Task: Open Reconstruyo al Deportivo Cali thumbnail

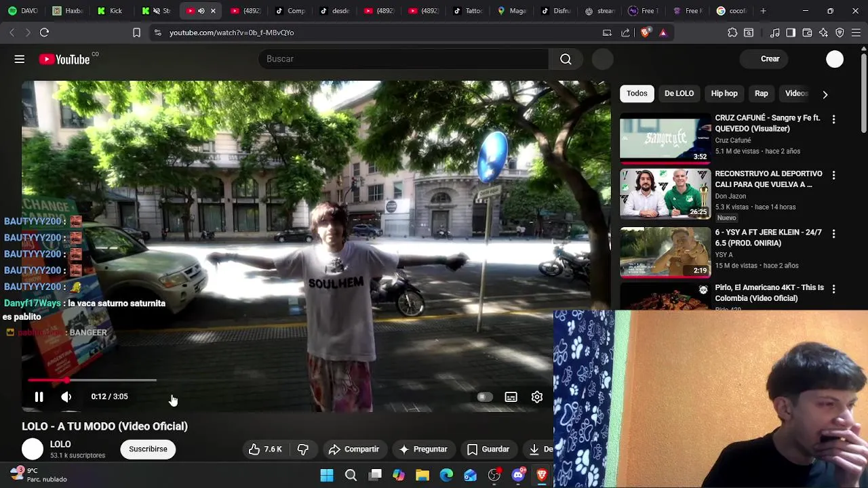Action: click(665, 194)
